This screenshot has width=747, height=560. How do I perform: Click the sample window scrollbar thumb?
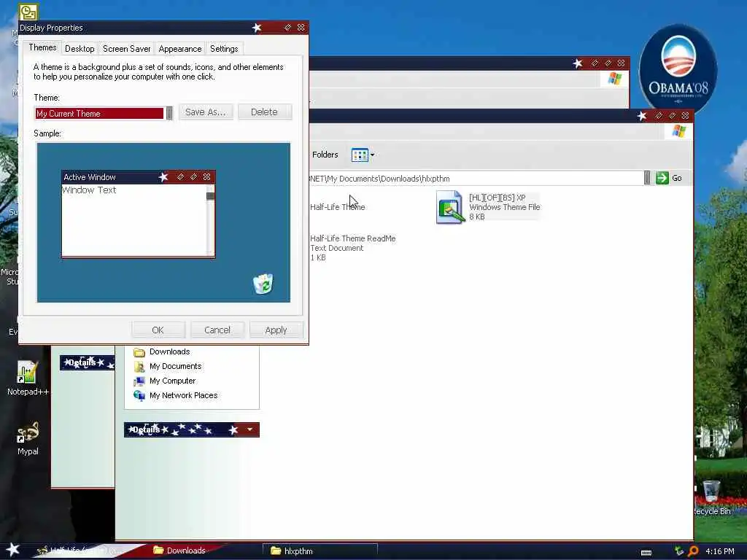210,195
